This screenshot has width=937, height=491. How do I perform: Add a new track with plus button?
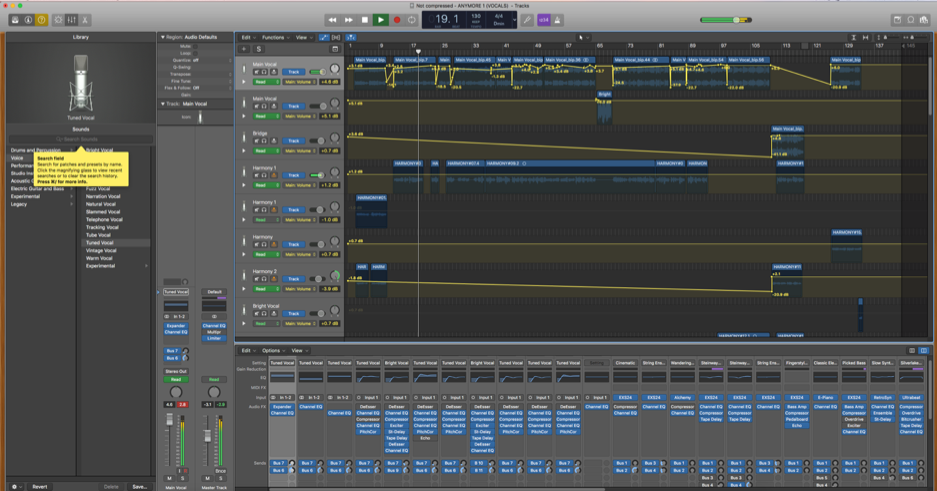[x=243, y=49]
